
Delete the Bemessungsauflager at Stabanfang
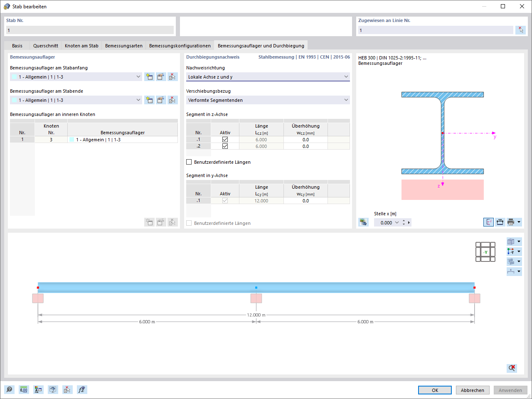click(x=172, y=76)
